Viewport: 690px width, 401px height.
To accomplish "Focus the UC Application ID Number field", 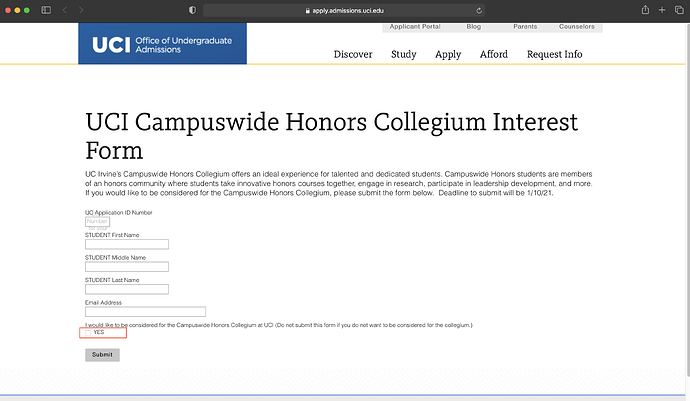I will tap(97, 221).
